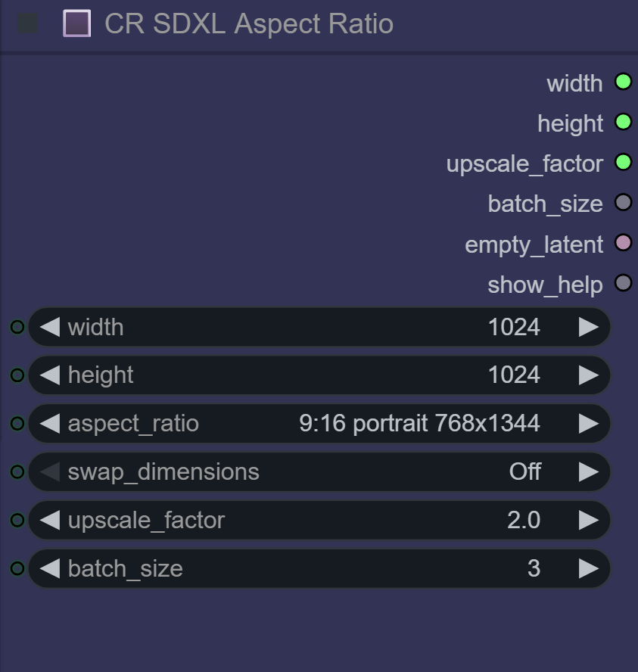This screenshot has width=638, height=672.
Task: Select previous aspect_ratio with left arrow
Action: click(50, 424)
